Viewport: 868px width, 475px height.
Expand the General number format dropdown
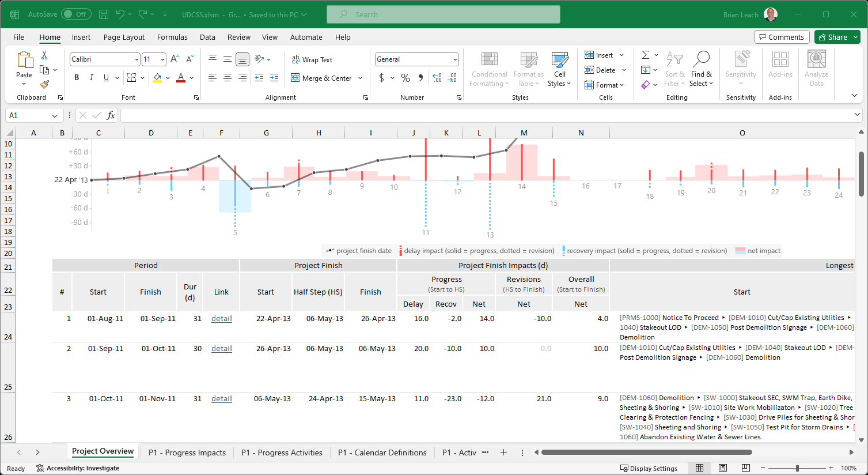455,59
